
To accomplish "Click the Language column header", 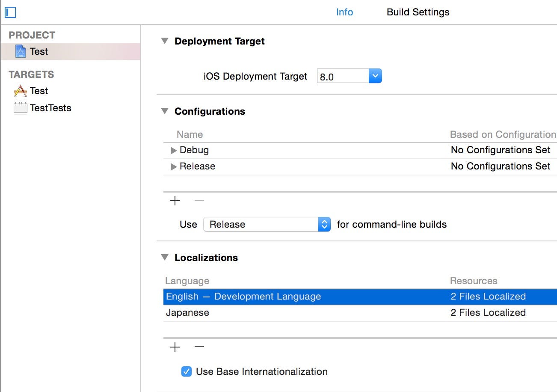I will tap(187, 281).
